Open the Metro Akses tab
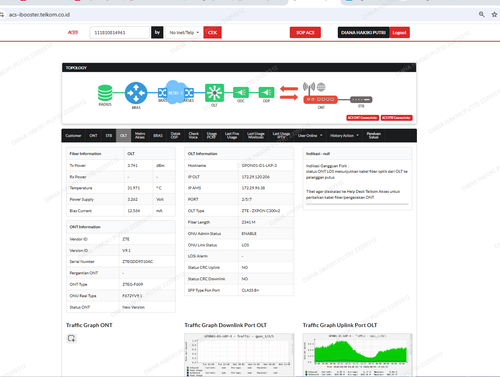 tap(140, 136)
